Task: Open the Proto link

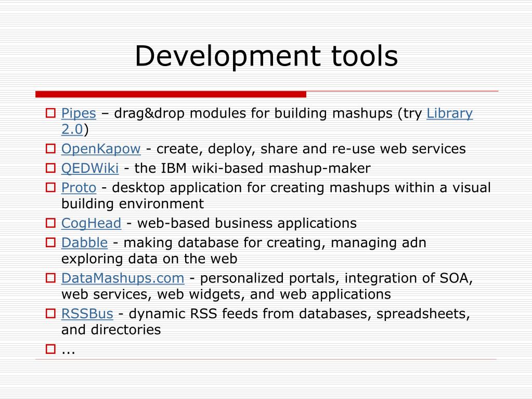Action: point(79,188)
